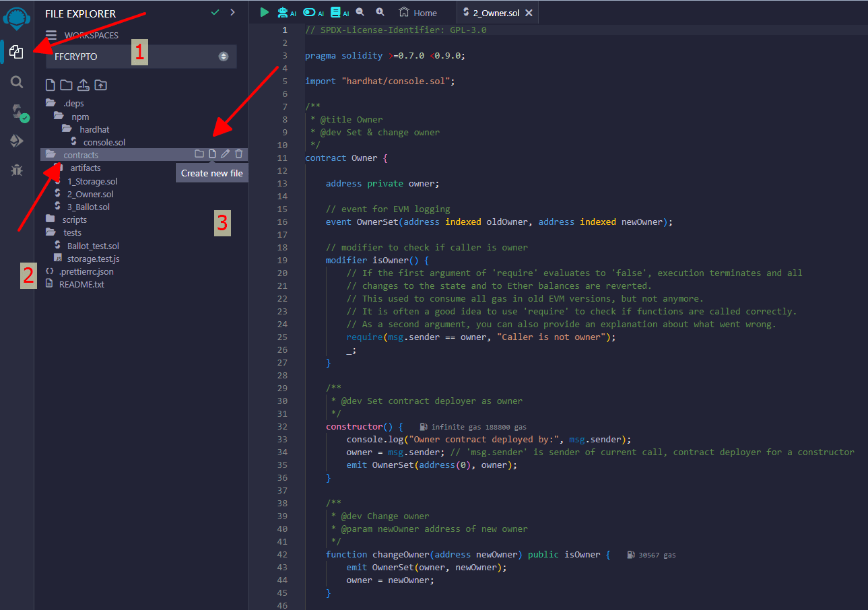
Task: Click the Remix logo icon
Action: [x=17, y=19]
